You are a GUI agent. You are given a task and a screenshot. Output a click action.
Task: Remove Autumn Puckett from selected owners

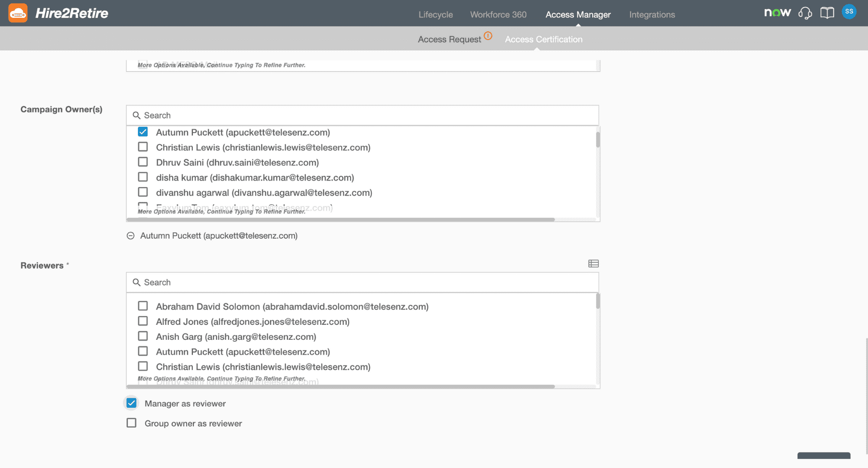pos(130,236)
